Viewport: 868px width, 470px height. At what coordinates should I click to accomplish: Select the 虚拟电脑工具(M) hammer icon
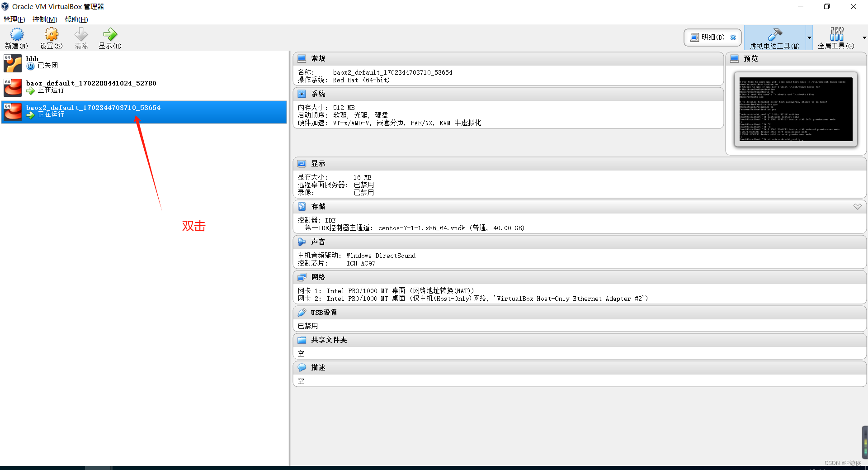(x=775, y=34)
